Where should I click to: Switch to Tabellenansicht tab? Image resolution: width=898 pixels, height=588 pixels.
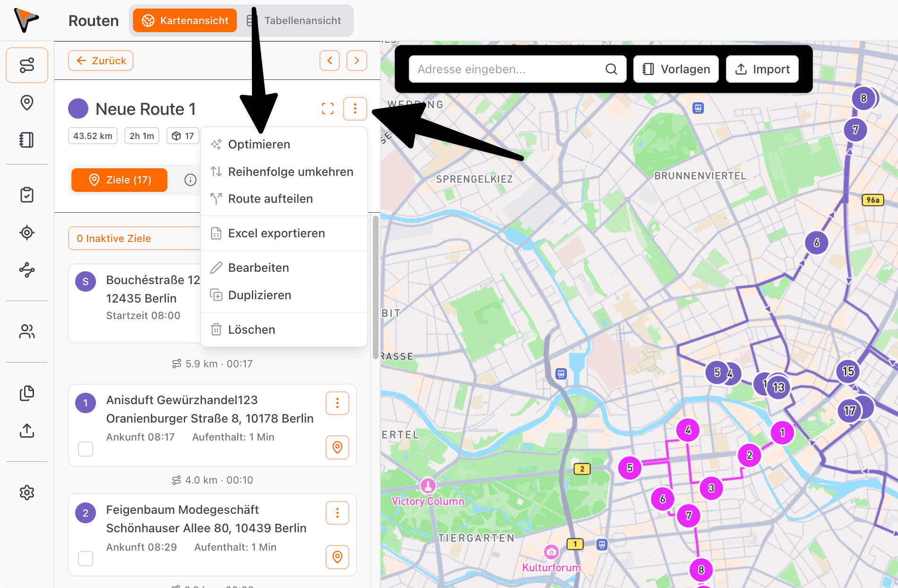302,20
